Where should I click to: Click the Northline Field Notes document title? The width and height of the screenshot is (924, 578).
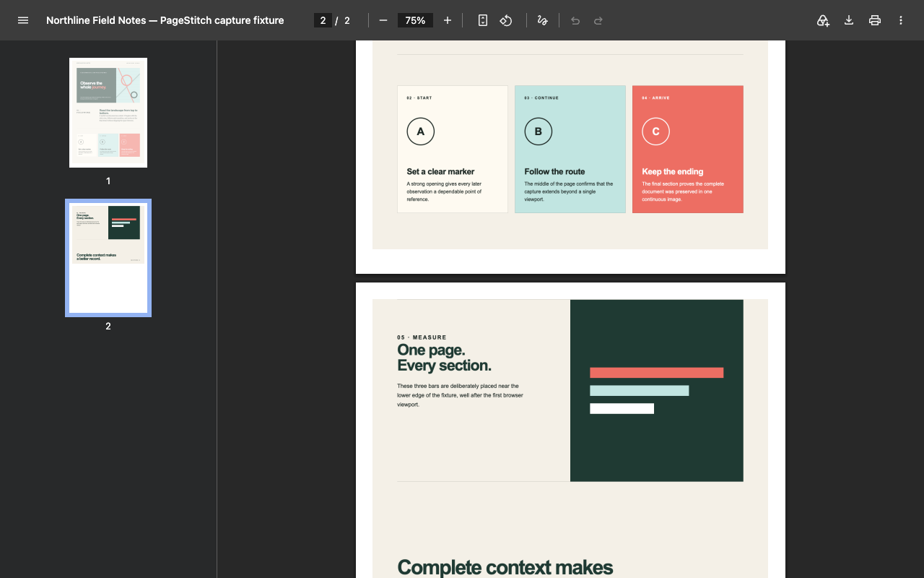[165, 20]
